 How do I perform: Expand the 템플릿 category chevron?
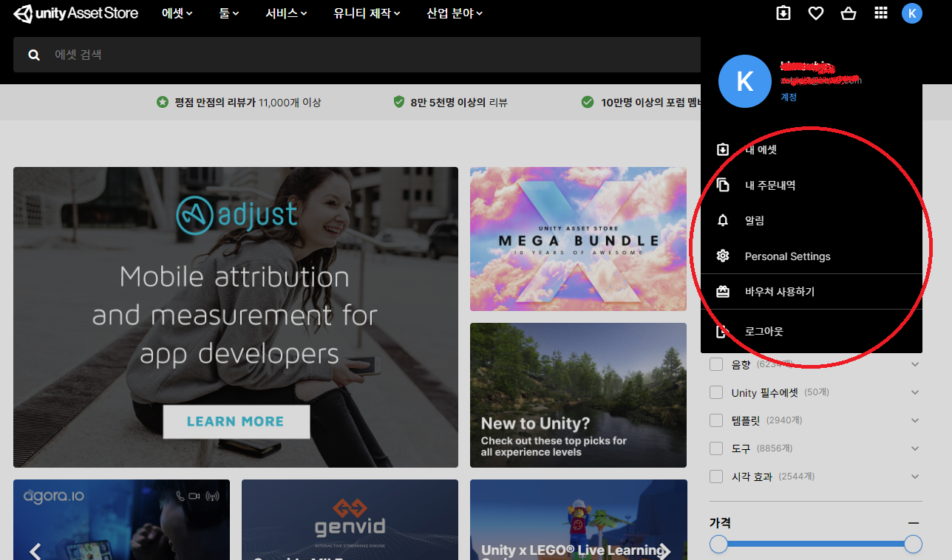click(x=915, y=420)
